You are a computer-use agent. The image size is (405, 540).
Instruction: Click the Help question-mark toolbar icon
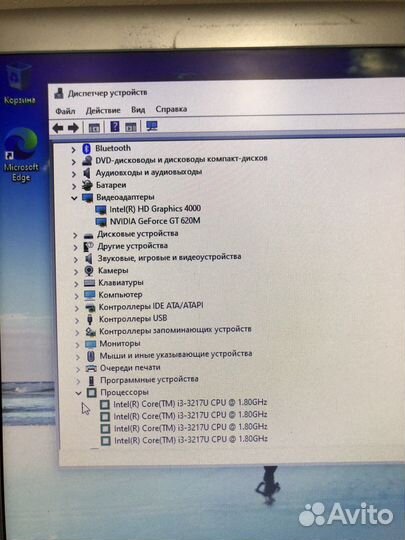(115, 126)
